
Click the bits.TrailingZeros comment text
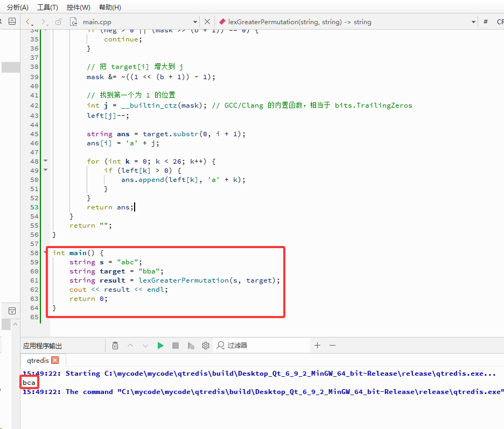click(374, 106)
